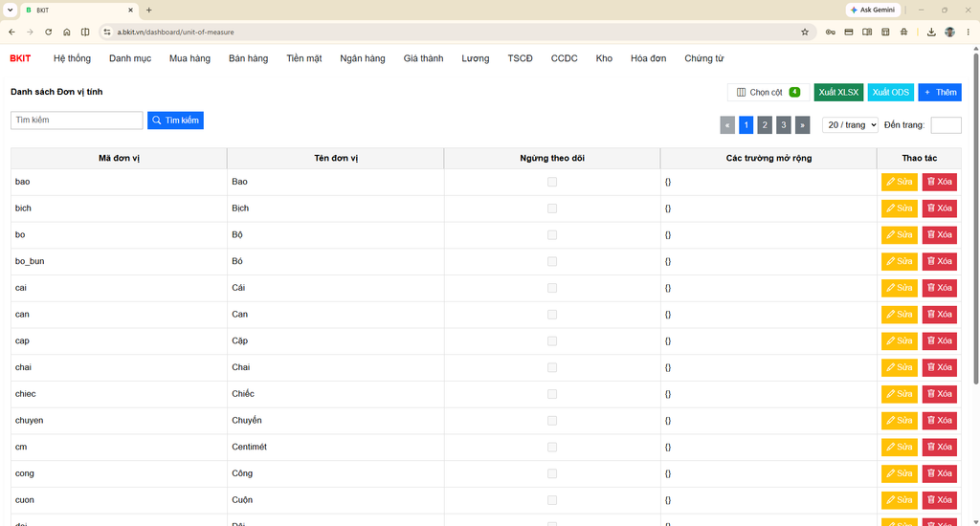Delete the chiec row with Xóa

tap(940, 394)
